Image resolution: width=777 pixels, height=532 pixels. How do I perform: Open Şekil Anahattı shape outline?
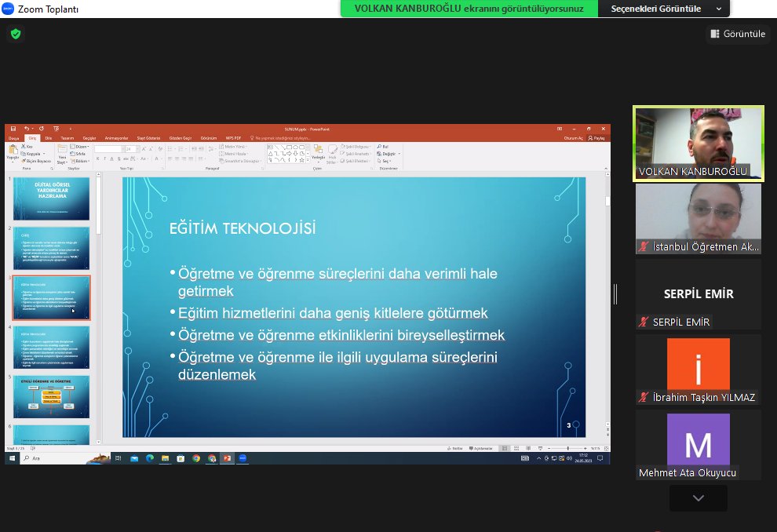point(356,154)
